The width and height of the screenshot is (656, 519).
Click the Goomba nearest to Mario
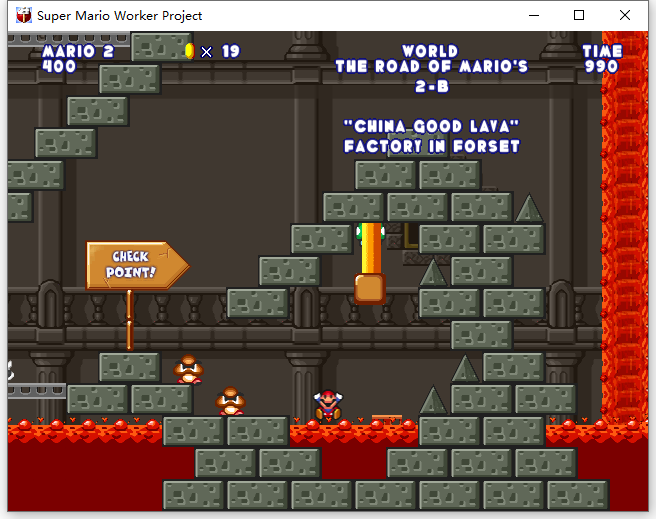pyautogui.click(x=230, y=401)
